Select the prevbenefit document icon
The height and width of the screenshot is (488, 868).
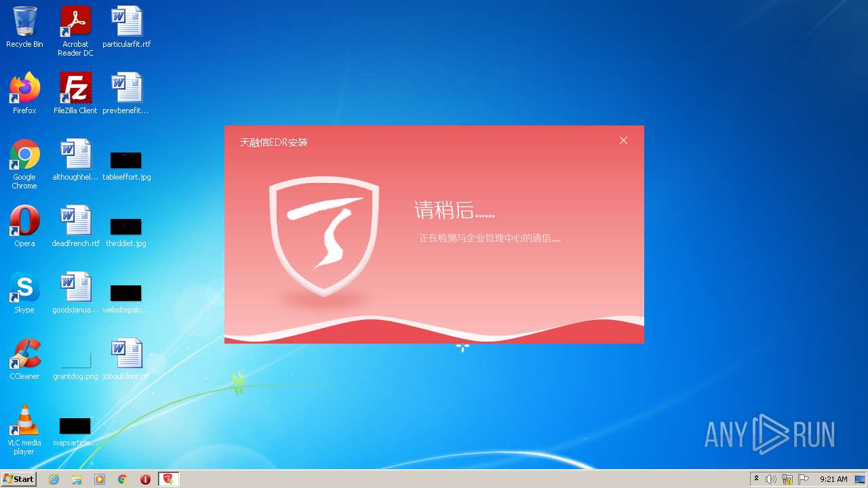click(126, 94)
